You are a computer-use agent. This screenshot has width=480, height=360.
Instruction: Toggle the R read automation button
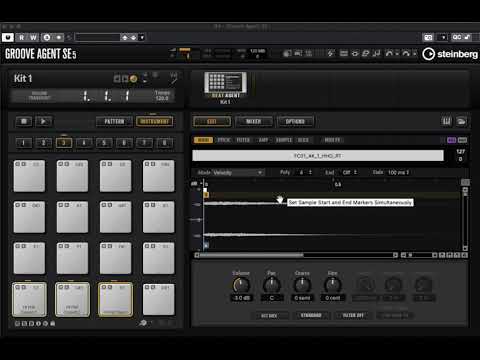click(22, 37)
